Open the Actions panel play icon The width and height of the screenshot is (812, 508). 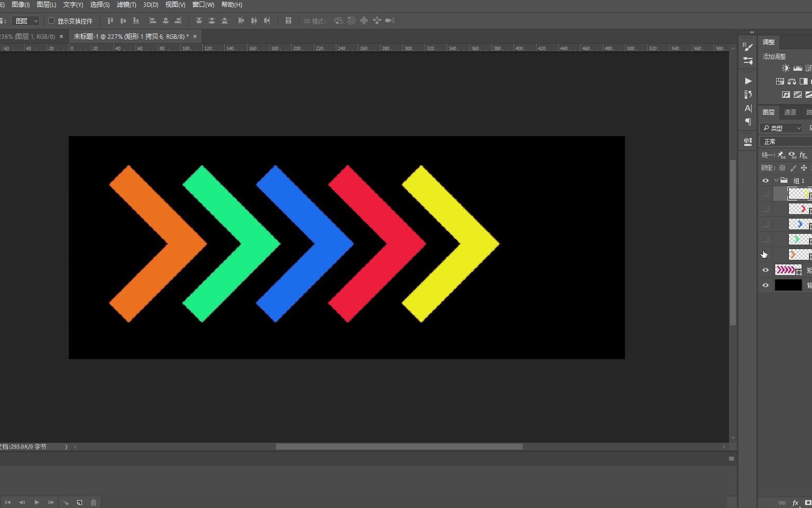click(748, 81)
